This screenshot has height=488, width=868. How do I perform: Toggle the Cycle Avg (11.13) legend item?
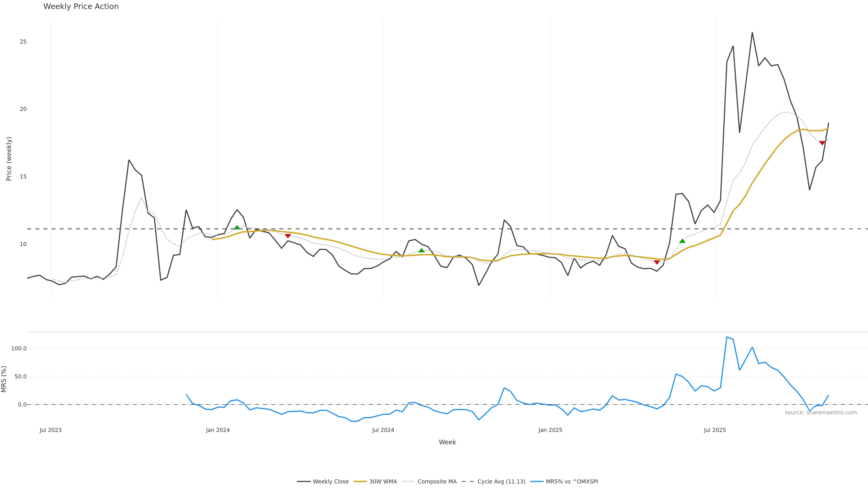494,482
